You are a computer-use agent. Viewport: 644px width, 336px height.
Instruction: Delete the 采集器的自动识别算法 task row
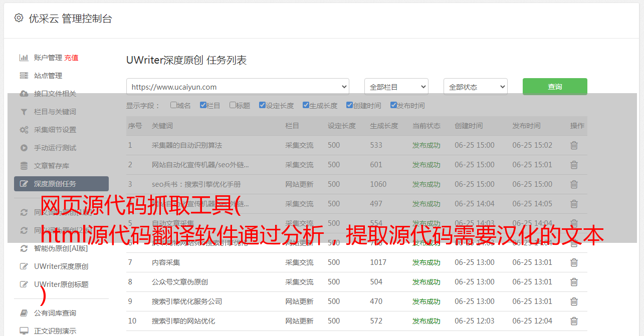click(574, 145)
